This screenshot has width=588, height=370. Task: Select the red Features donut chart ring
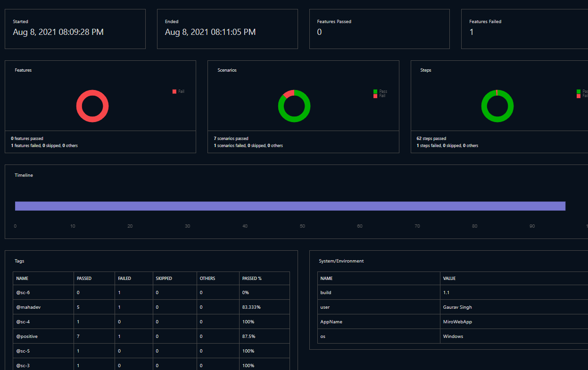tap(92, 106)
